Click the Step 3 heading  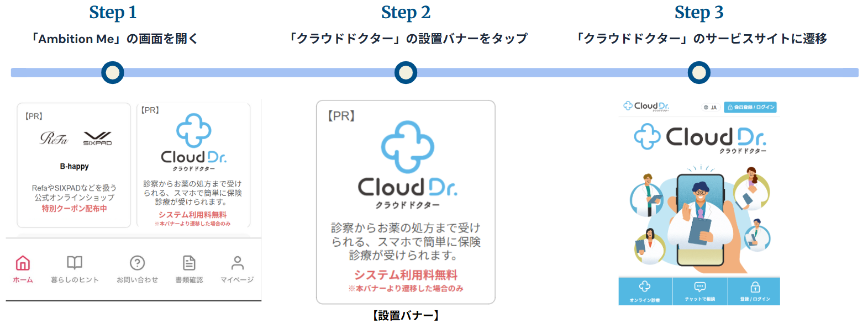coord(699,13)
